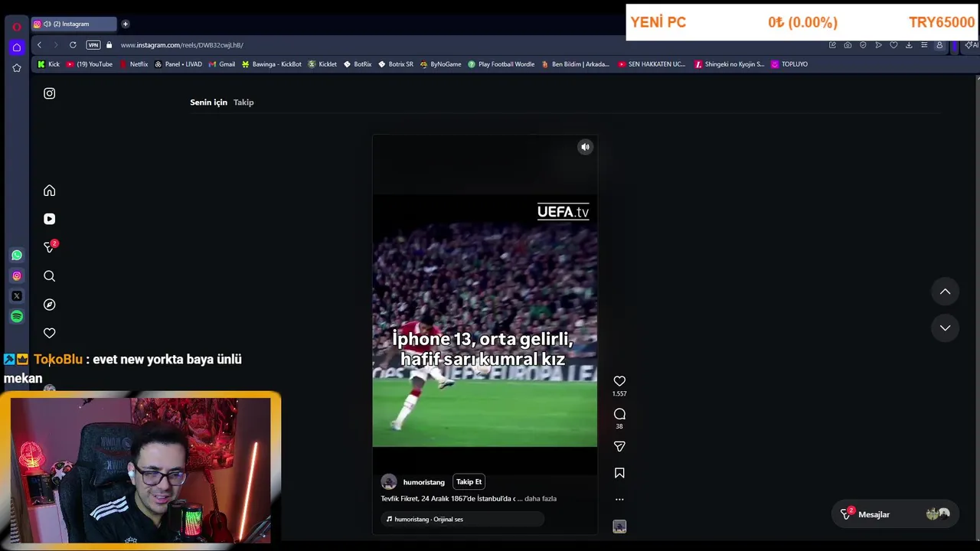The image size is (980, 551).
Task: Open the reel's three-dot more options
Action: (619, 499)
